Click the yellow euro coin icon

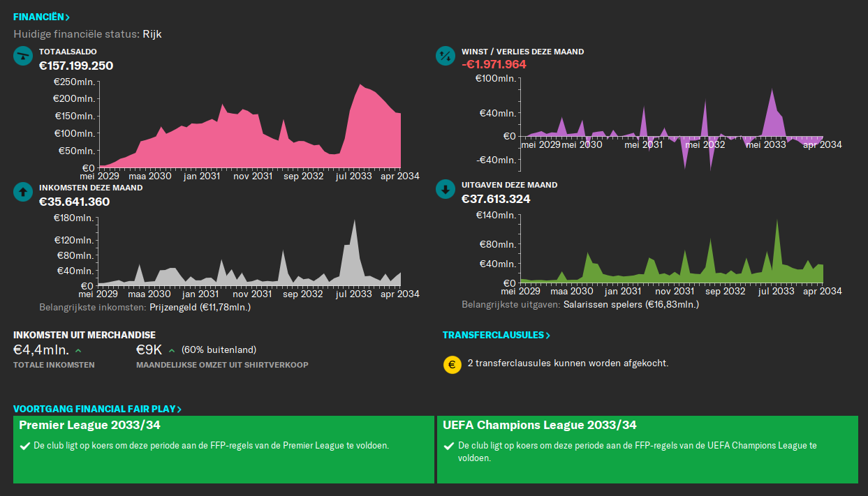tap(452, 364)
